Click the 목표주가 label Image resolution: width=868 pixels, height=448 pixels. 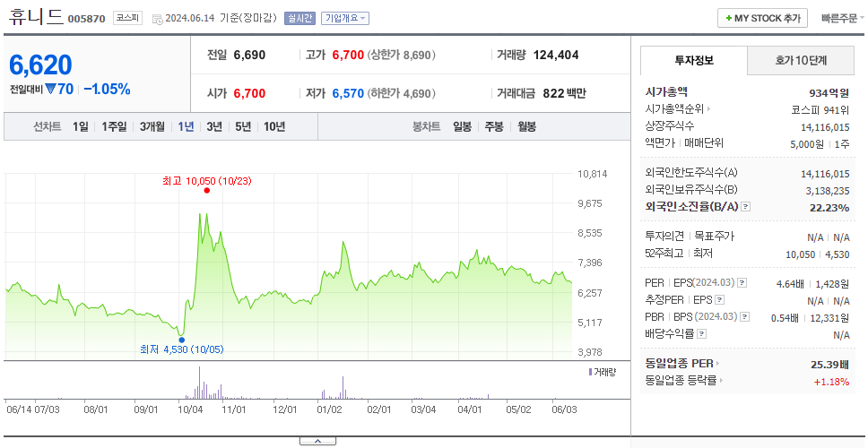714,237
